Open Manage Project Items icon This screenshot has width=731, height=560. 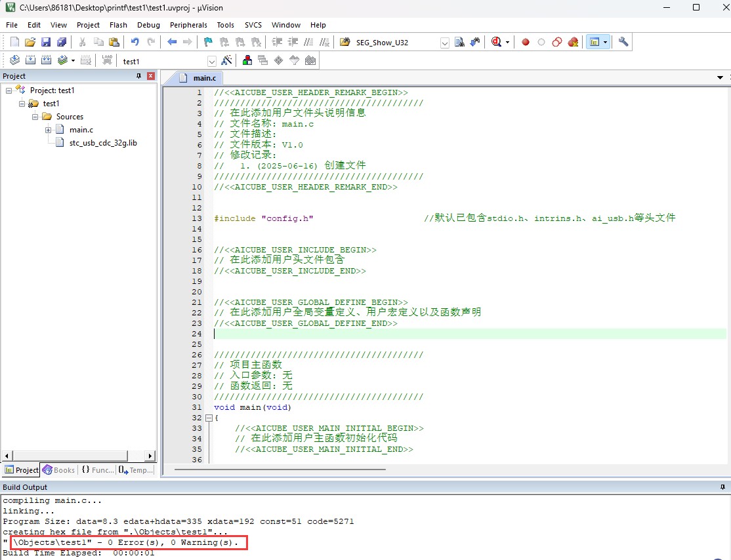tap(247, 60)
